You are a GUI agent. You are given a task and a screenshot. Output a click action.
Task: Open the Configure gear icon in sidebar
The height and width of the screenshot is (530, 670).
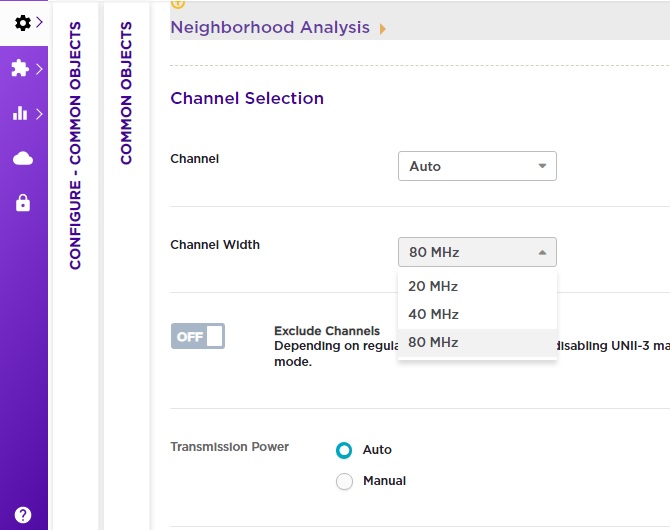(21, 22)
